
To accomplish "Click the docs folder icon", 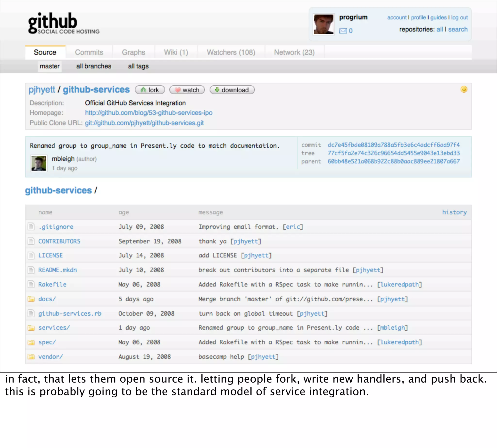I will [x=31, y=299].
